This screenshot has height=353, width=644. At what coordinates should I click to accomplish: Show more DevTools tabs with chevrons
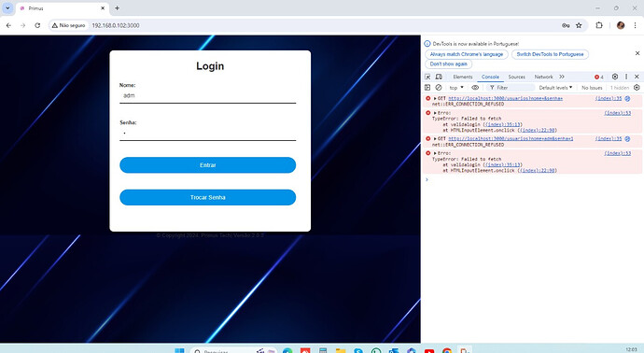(562, 77)
